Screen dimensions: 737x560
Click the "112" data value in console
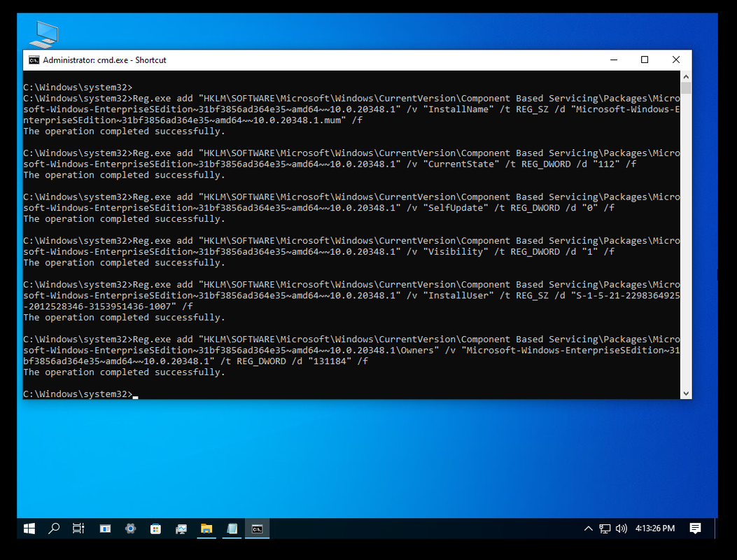click(x=606, y=164)
